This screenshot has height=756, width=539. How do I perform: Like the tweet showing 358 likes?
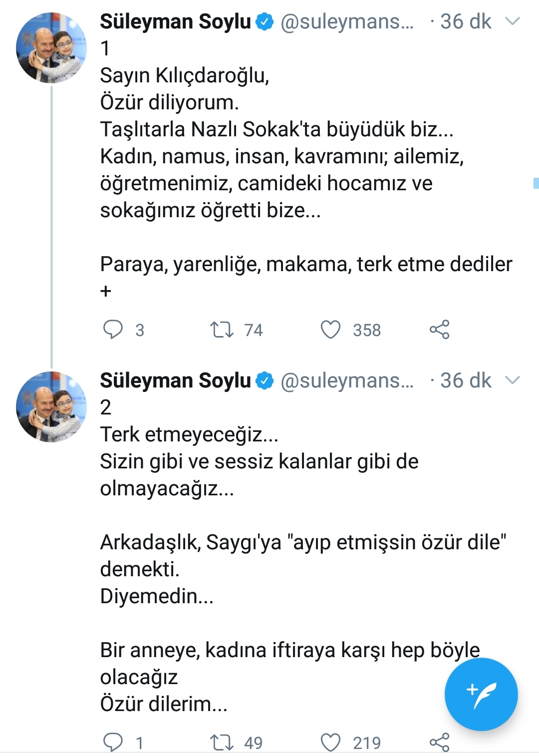click(x=330, y=330)
